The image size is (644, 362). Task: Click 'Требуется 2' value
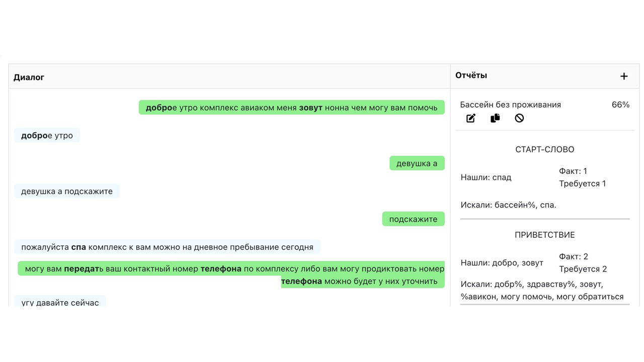pyautogui.click(x=583, y=269)
